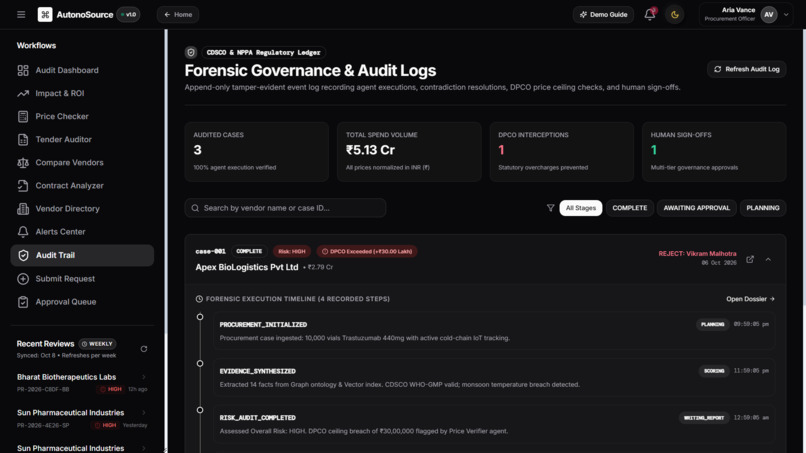
Task: Select the PROCUREMENT_INITIALIZED timeline step
Action: (493, 331)
